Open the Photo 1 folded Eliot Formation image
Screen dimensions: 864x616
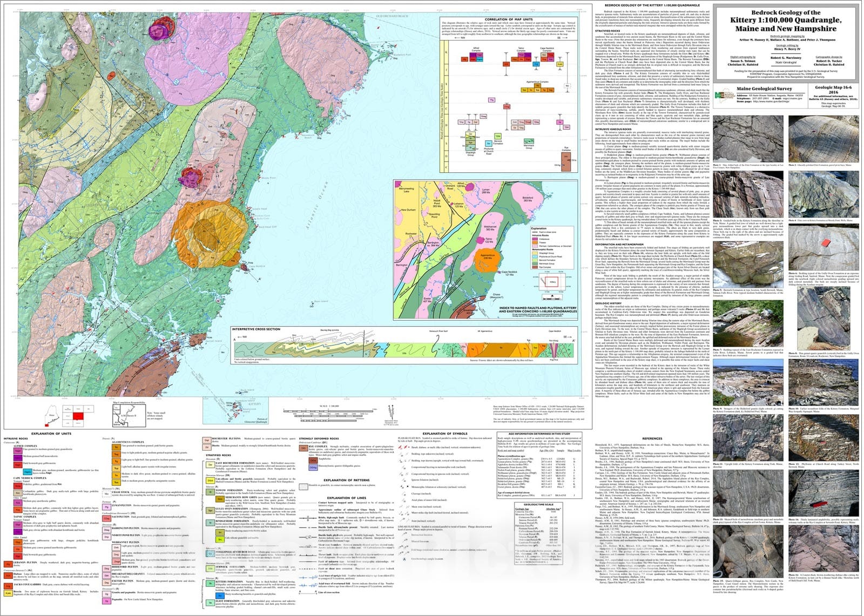748,138
